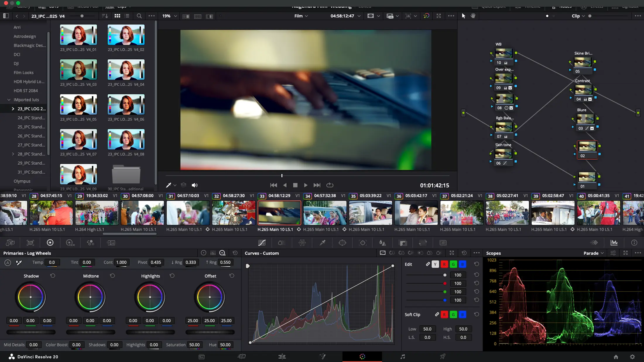This screenshot has width=644, height=362.
Task: Toggle the red curve Edit channel
Action: pyautogui.click(x=444, y=264)
